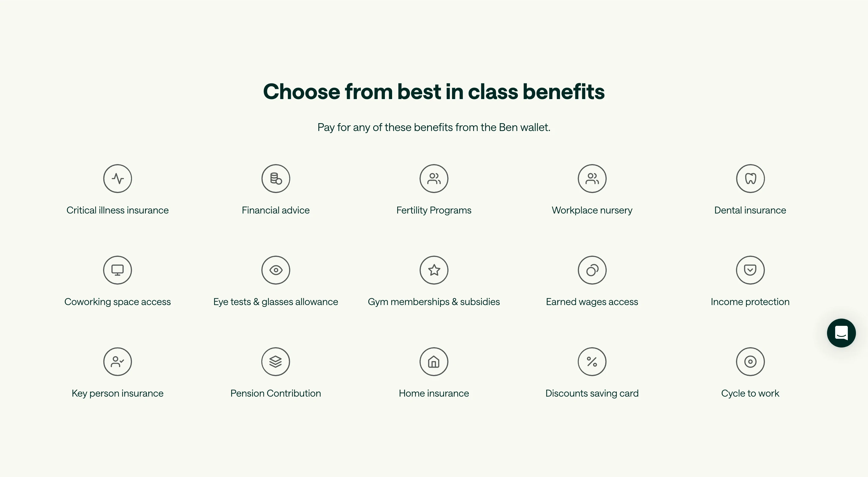This screenshot has height=477, width=868.
Task: Click the Dental insurance text label
Action: (750, 210)
